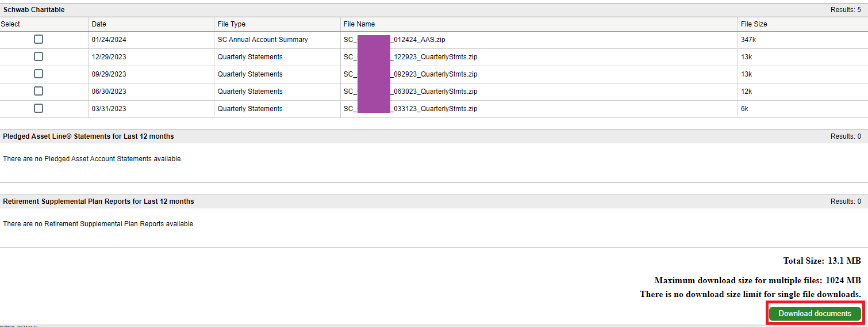868x327 pixels.
Task: Check the box for 01/24/2024 Annual Account Summary
Action: pyautogui.click(x=39, y=39)
